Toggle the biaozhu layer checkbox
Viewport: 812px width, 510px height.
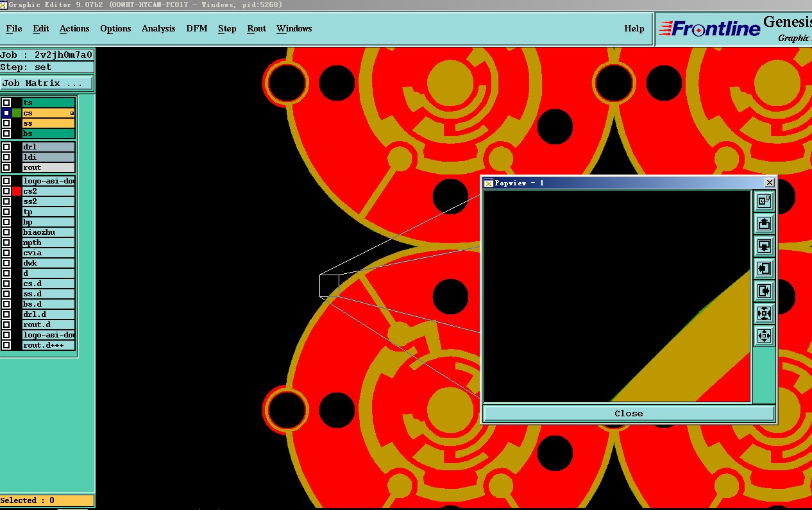(x=6, y=232)
